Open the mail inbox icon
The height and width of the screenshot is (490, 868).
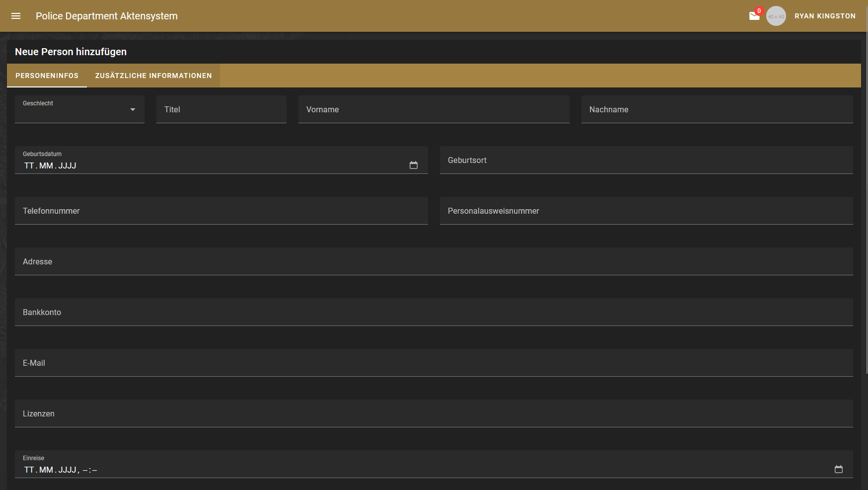coord(754,16)
